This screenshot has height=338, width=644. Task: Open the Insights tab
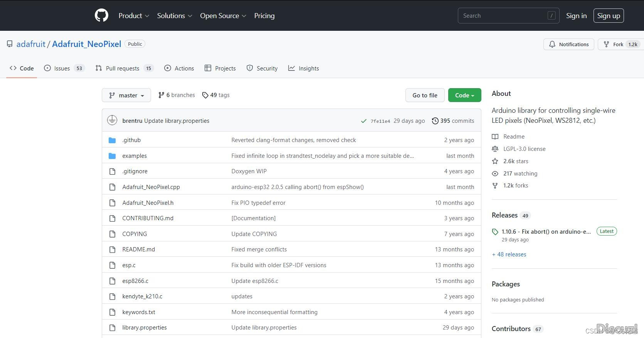(304, 68)
